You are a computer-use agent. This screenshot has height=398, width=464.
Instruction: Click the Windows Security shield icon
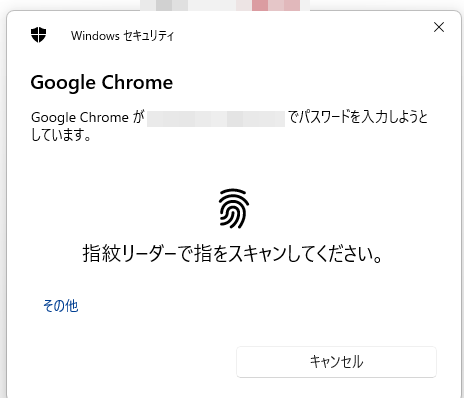(x=39, y=35)
